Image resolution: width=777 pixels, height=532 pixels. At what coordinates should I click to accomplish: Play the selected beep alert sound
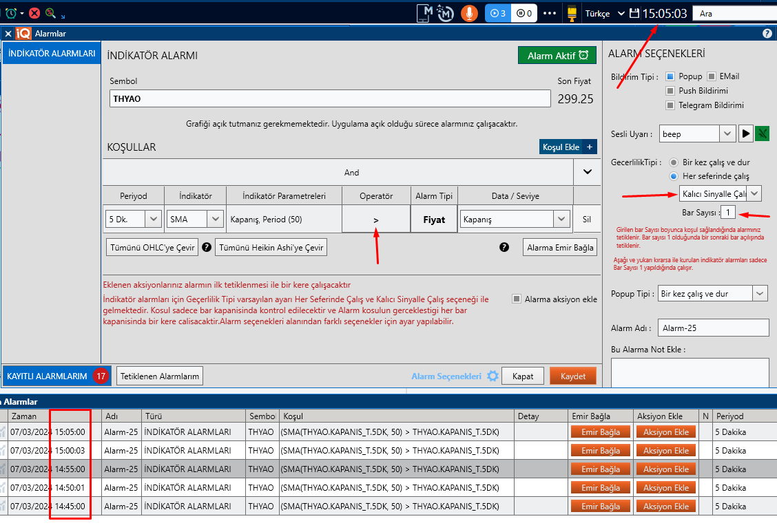(x=746, y=134)
